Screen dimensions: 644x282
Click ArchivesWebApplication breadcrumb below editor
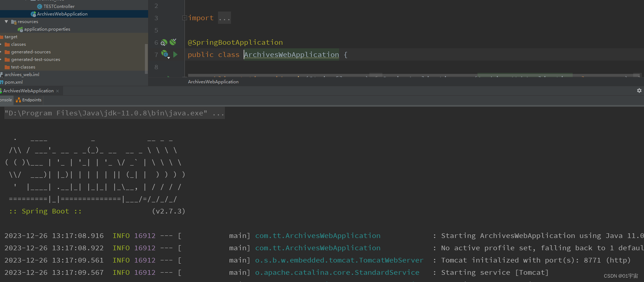coord(213,82)
